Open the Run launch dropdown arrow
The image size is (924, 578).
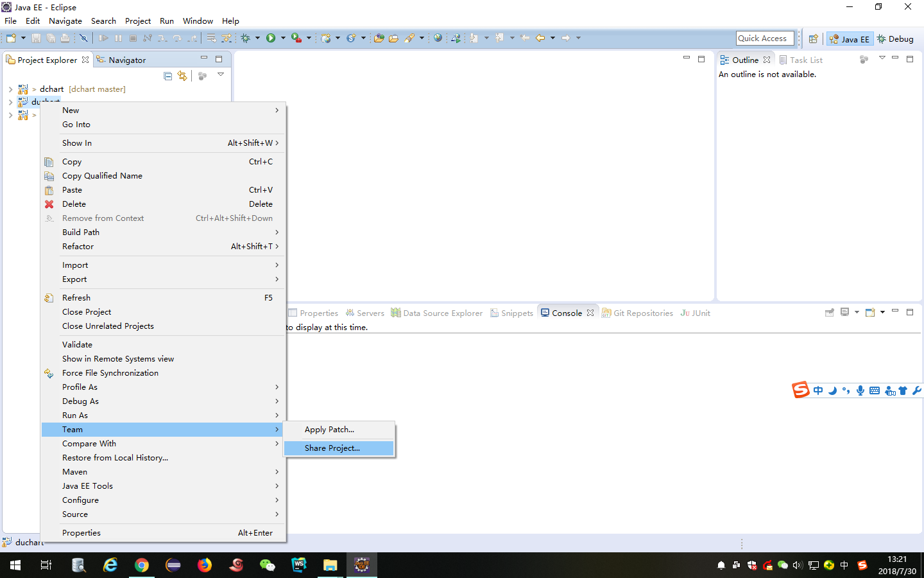point(283,38)
